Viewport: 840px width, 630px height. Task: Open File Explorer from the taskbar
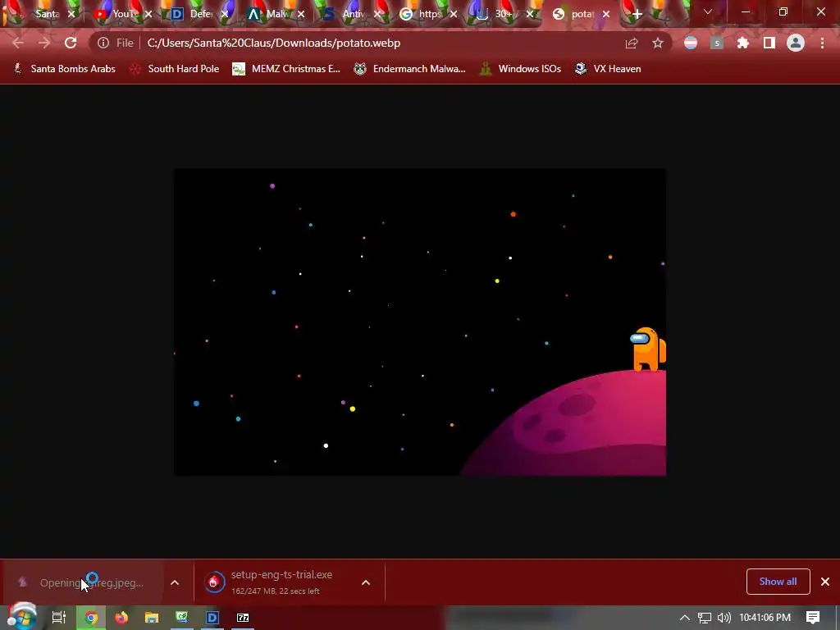coord(152,618)
